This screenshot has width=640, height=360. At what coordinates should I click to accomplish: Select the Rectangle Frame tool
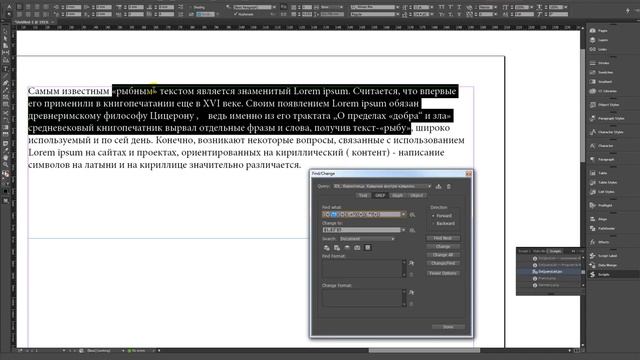[x=5, y=98]
